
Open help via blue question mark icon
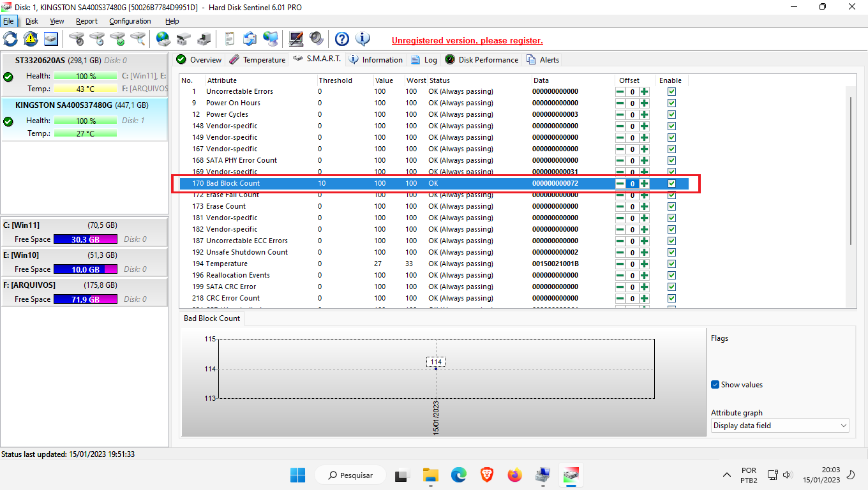pos(342,39)
